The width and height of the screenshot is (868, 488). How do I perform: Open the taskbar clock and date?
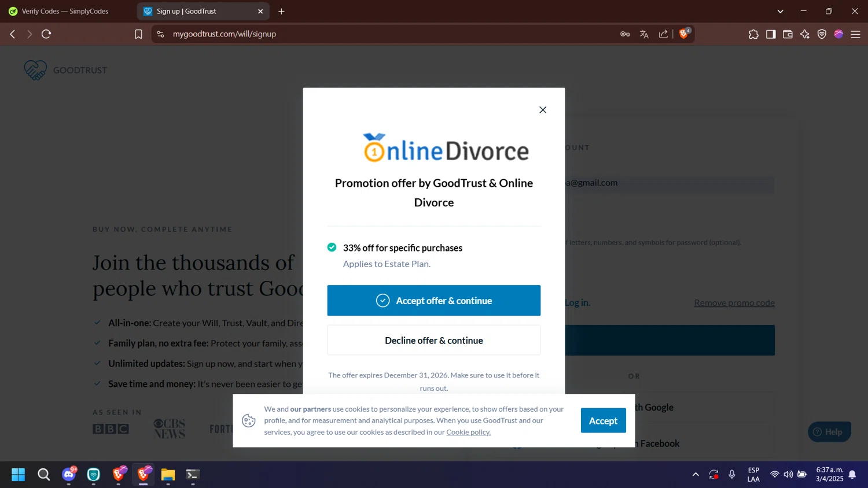tap(830, 475)
